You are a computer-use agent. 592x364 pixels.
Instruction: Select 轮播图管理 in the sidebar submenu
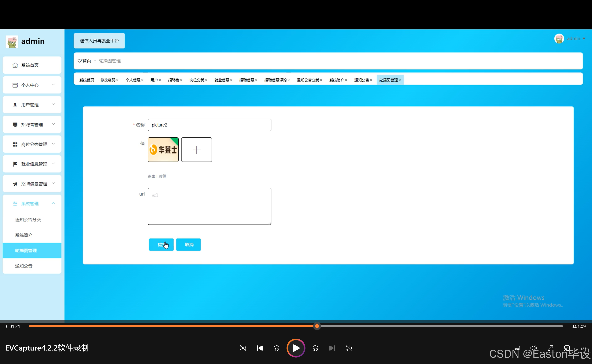pos(32,250)
